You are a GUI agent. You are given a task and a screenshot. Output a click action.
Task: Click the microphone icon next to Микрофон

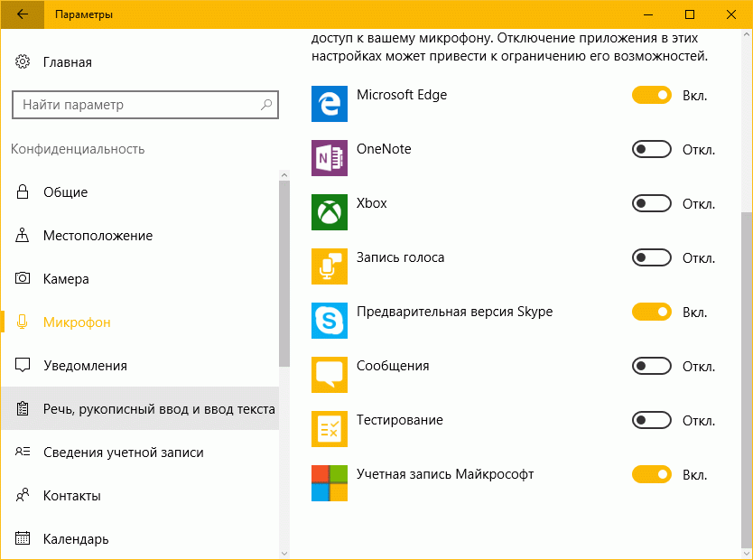click(22, 322)
